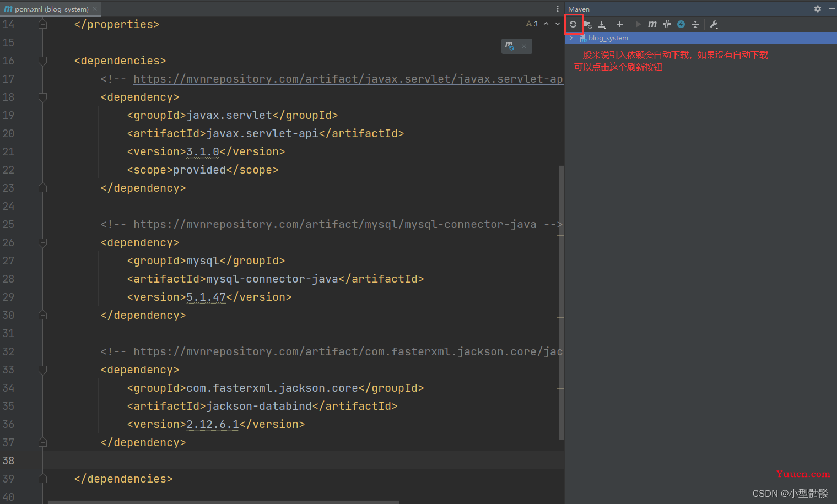Screen dimensions: 837x504
Task: Toggle skip tests mode lightning icon
Action: (x=681, y=24)
